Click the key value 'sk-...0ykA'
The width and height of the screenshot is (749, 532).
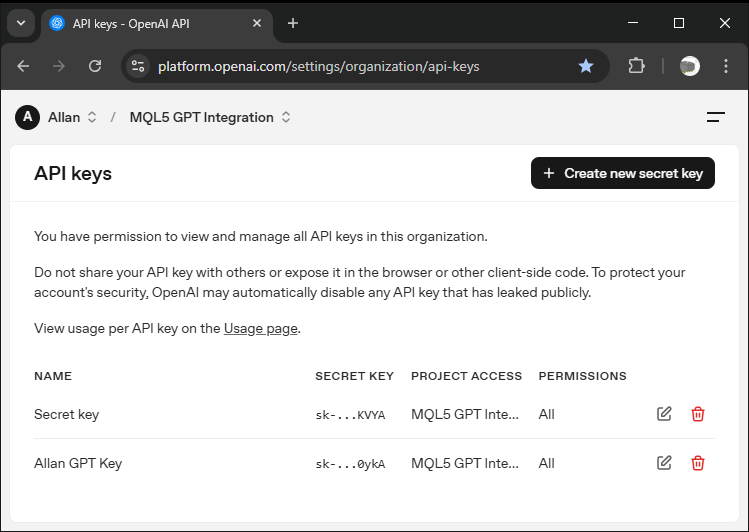[x=350, y=464]
